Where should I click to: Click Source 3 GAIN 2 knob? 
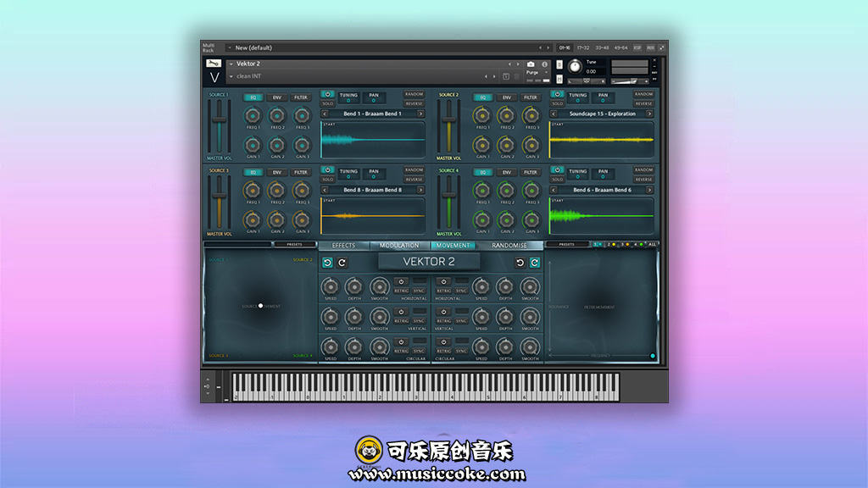(x=277, y=219)
